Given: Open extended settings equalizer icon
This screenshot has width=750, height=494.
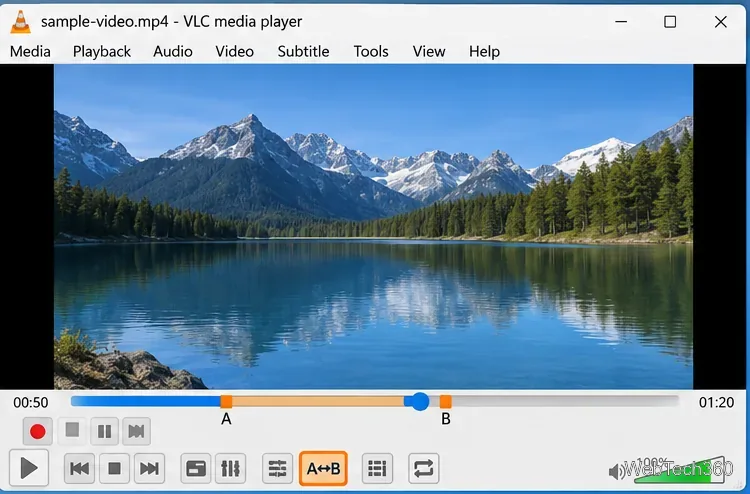Looking at the screenshot, I should [x=231, y=468].
